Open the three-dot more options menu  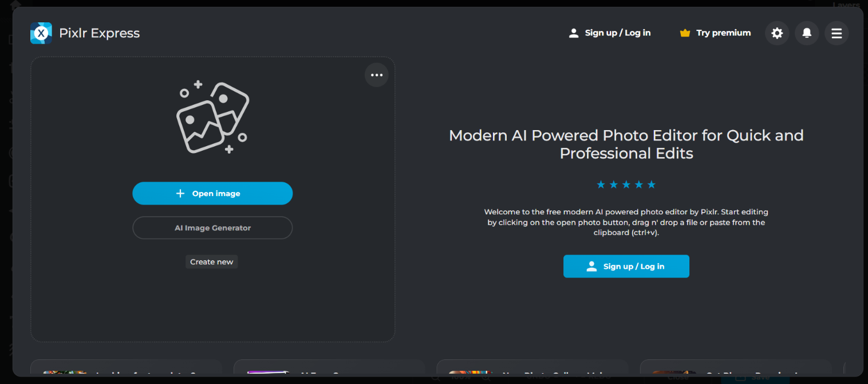pyautogui.click(x=377, y=75)
